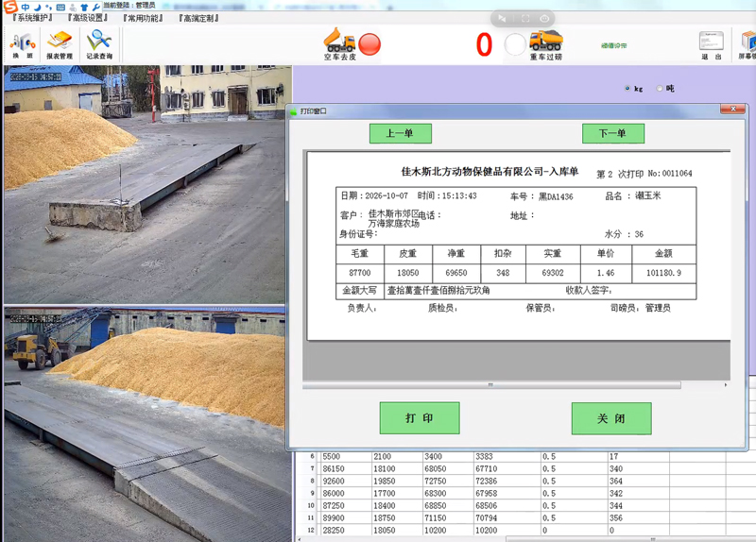Viewport: 756px width, 542px height.
Task: Open the Sogou wrench settings icon
Action: pos(95,7)
